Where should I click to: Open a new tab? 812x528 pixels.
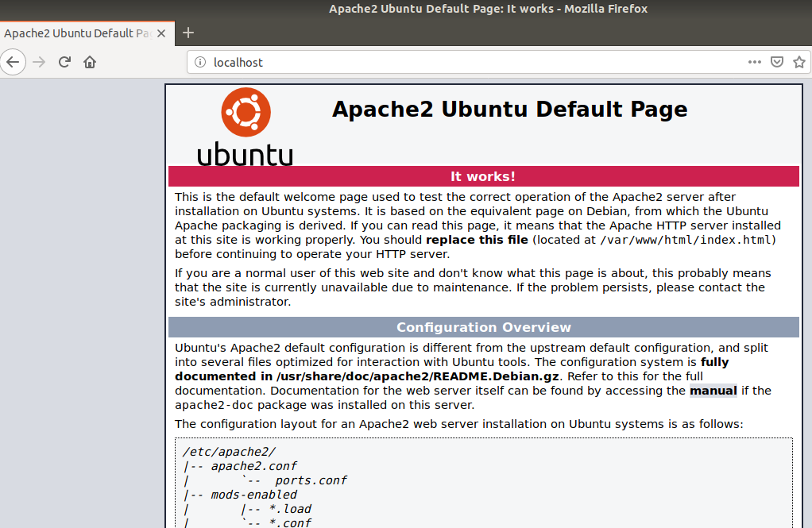click(188, 33)
